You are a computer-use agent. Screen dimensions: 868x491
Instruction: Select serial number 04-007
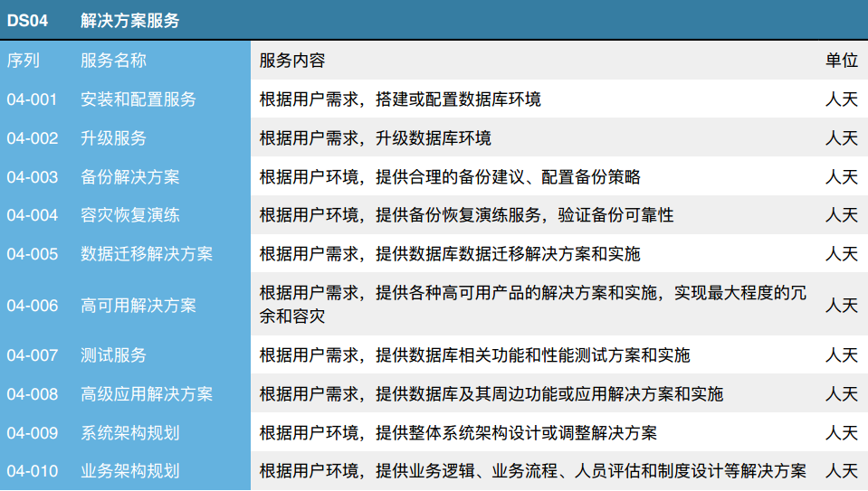(x=32, y=355)
